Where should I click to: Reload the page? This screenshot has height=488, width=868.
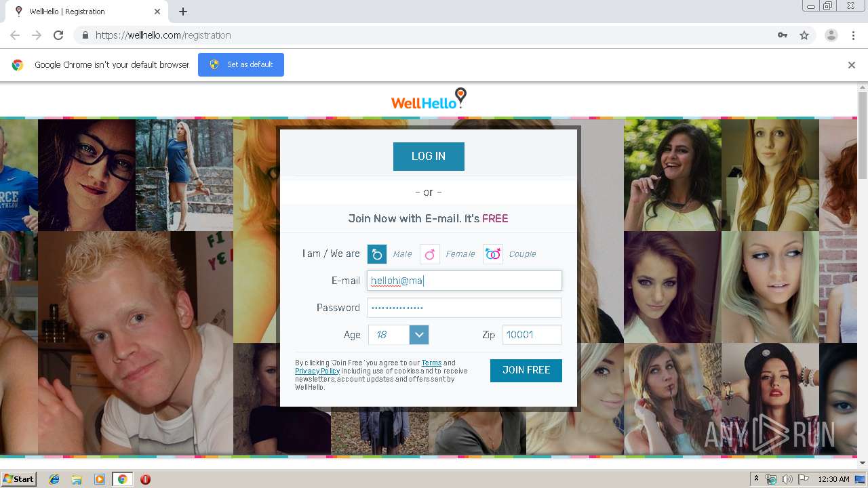58,35
